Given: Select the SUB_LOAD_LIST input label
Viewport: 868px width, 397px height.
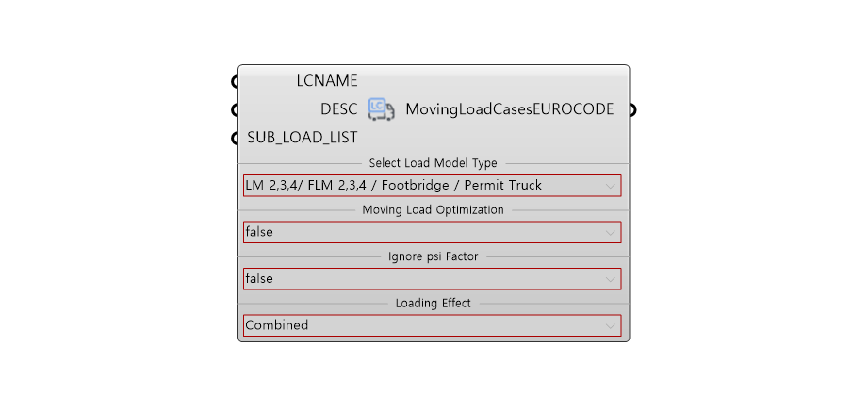Looking at the screenshot, I should point(303,138).
